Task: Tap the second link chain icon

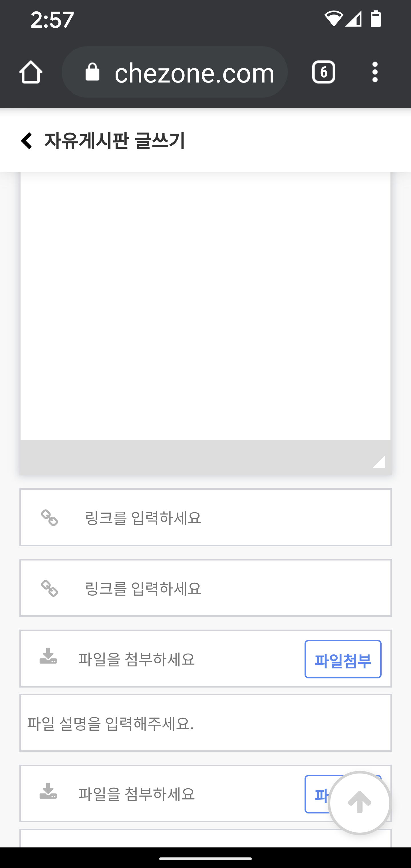Action: pyautogui.click(x=50, y=588)
